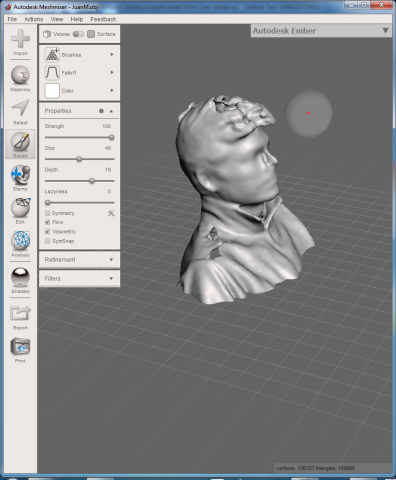
Task: Activate the Select tool
Action: coord(20,112)
